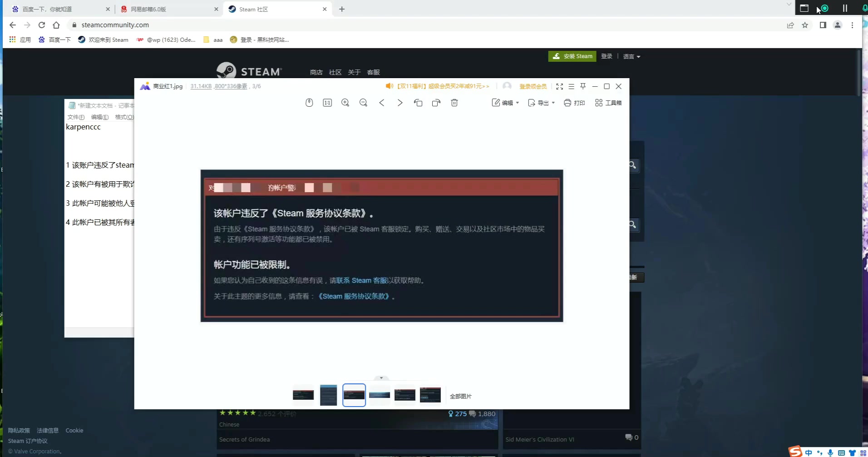Select the second thumbnail in filmstrip
The image size is (868, 457).
pyautogui.click(x=329, y=395)
